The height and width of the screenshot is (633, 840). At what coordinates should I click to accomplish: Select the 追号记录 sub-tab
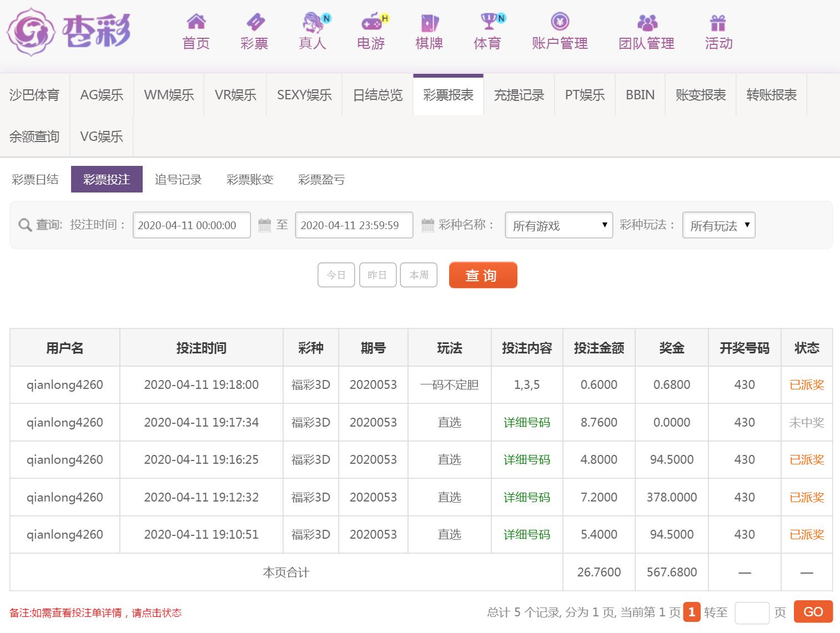point(178,179)
